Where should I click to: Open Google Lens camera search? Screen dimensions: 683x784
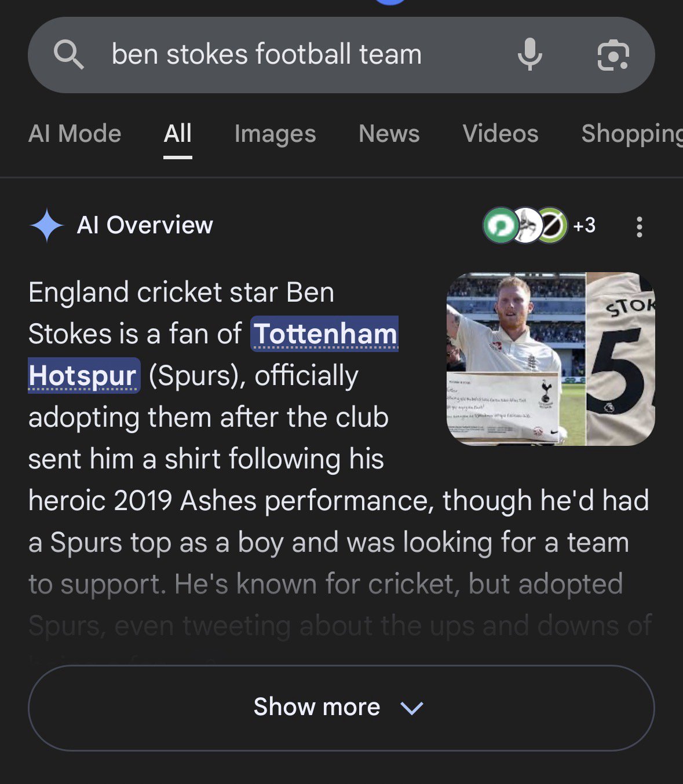tap(612, 56)
